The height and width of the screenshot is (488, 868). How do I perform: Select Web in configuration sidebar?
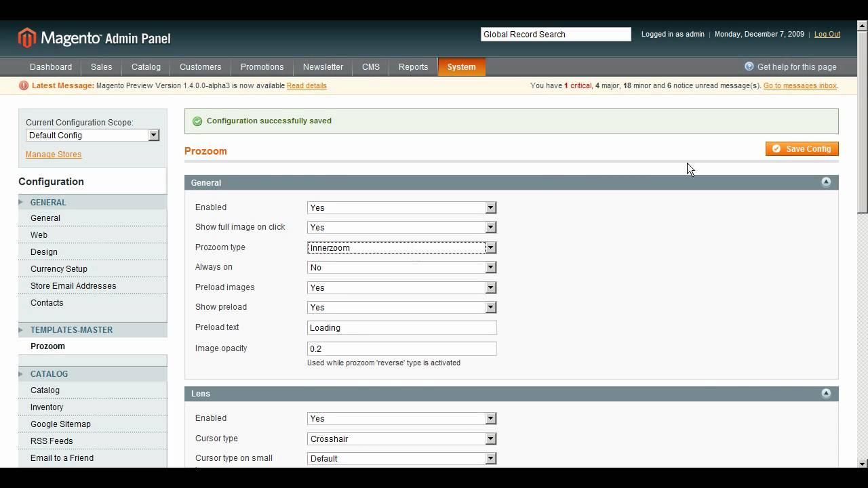click(x=39, y=235)
